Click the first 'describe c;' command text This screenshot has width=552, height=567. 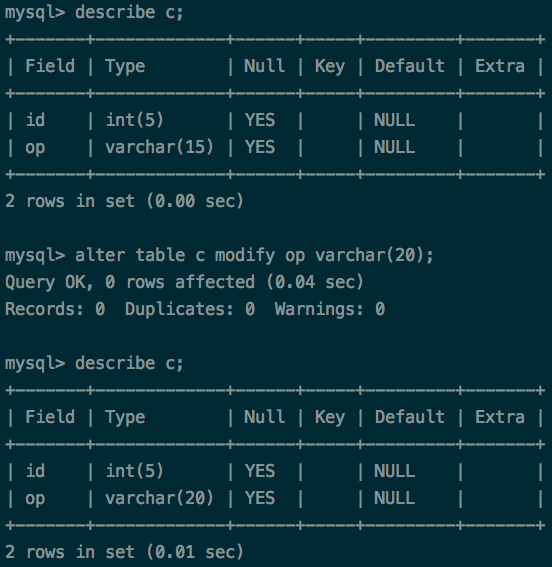pos(129,12)
